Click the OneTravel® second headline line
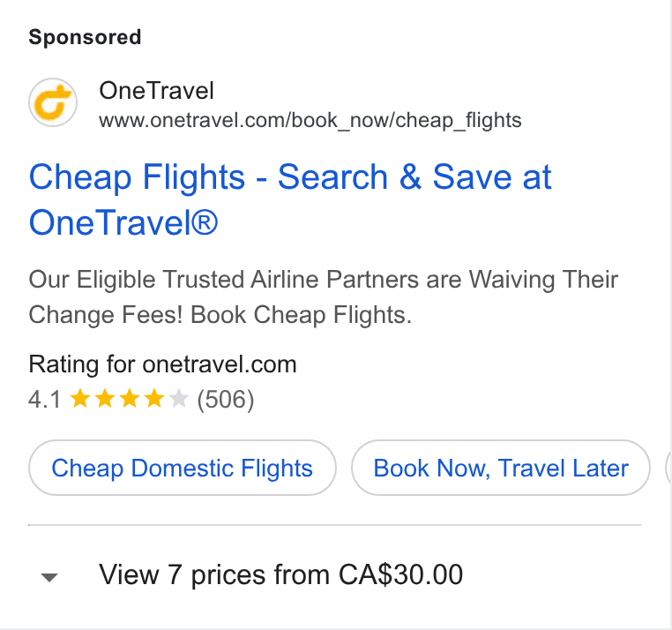This screenshot has height=630, width=672. 123,223
